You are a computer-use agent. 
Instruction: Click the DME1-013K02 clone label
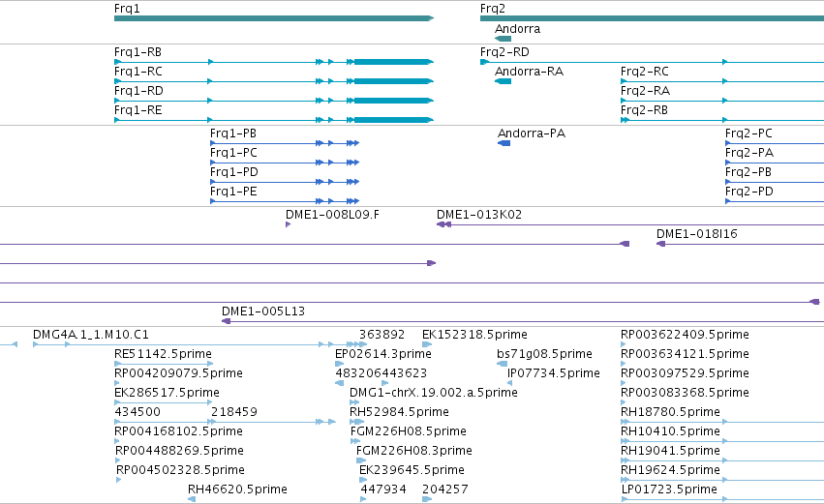[x=479, y=215]
